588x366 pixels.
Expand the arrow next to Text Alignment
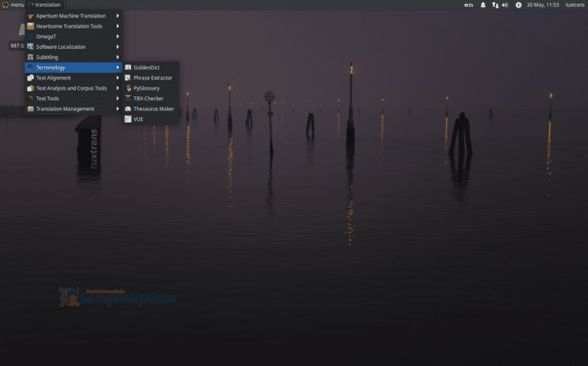118,77
